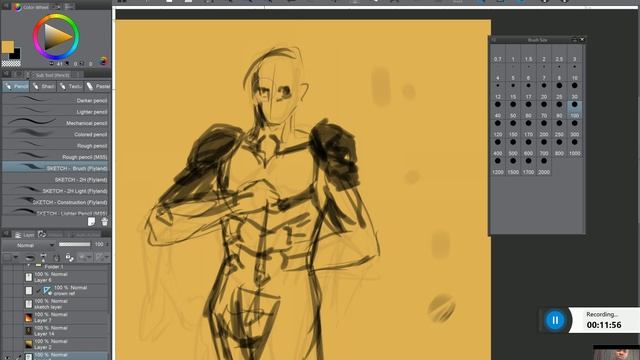Open the Color Wheel palette tab
The image size is (640, 360).
pyautogui.click(x=32, y=7)
